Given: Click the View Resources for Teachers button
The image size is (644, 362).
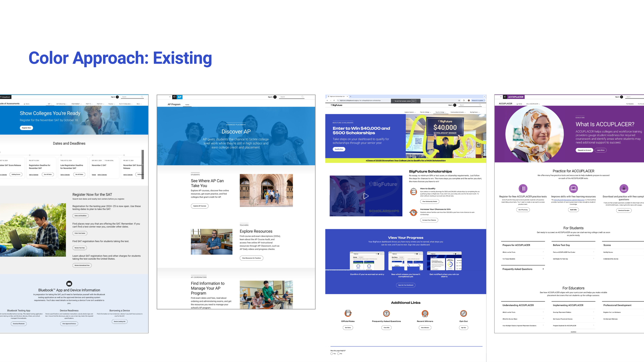Looking at the screenshot, I should click(x=251, y=258).
